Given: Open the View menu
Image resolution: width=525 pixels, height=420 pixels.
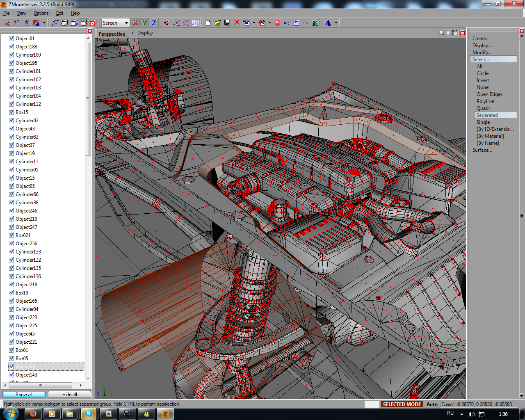Looking at the screenshot, I should click(x=22, y=13).
